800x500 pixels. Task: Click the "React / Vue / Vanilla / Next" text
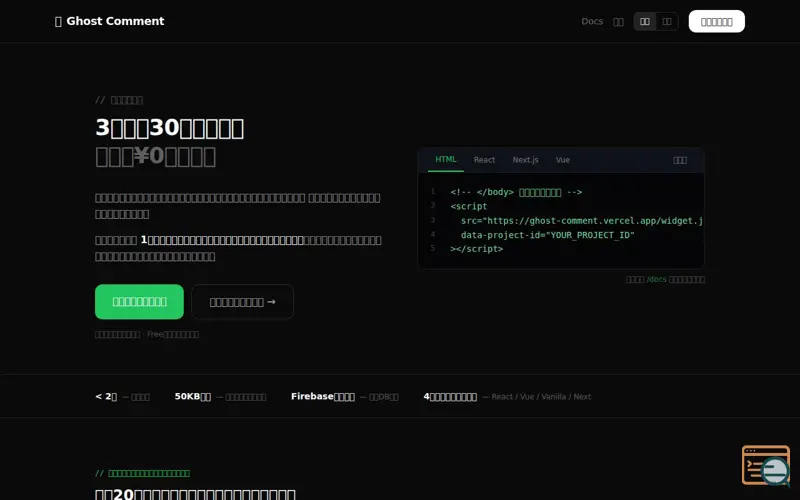(x=541, y=396)
